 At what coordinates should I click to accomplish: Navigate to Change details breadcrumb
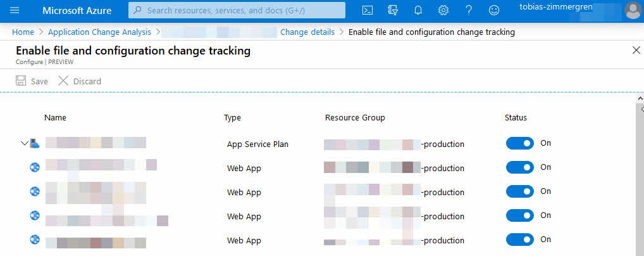click(307, 32)
